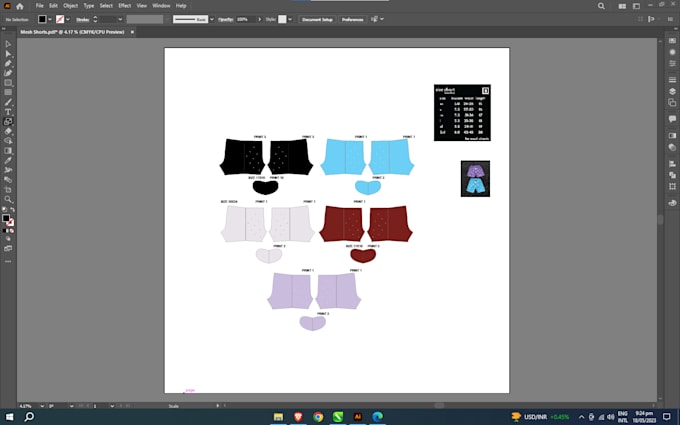Change the screen mode in toolbar

click(x=8, y=248)
